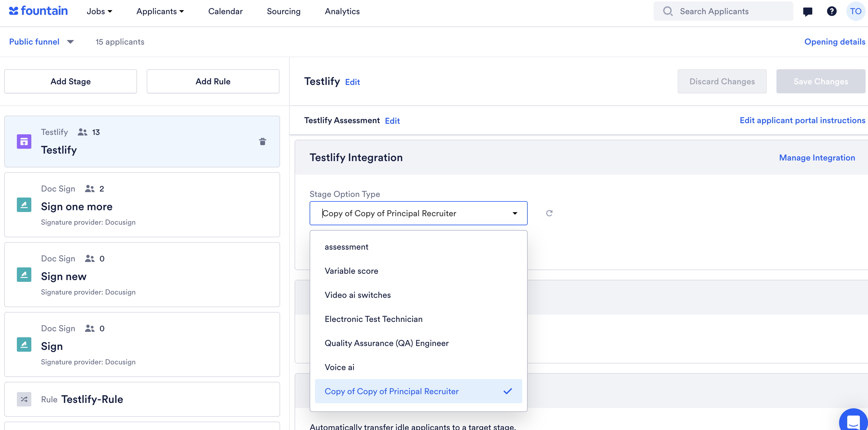This screenshot has width=868, height=430.
Task: Click the Fountain logo
Action: point(38,11)
